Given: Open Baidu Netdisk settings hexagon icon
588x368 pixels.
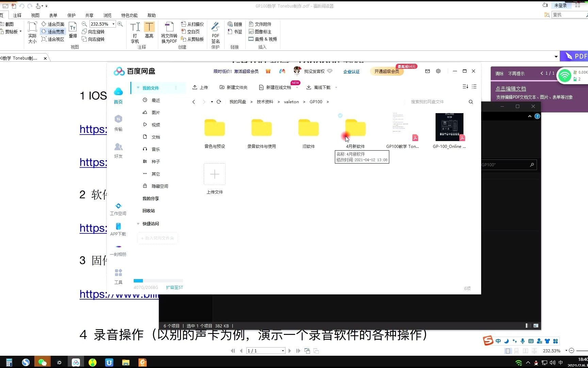Looking at the screenshot, I should [x=438, y=71].
